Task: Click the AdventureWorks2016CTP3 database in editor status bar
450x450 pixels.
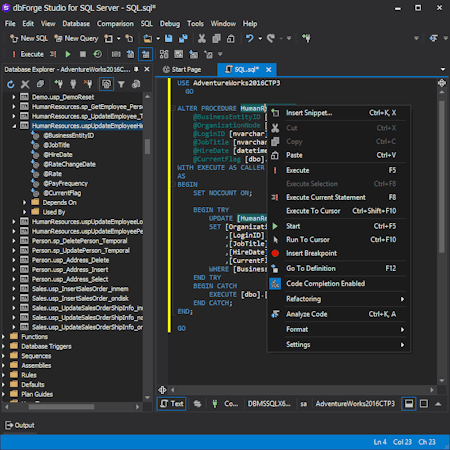Action: point(355,404)
